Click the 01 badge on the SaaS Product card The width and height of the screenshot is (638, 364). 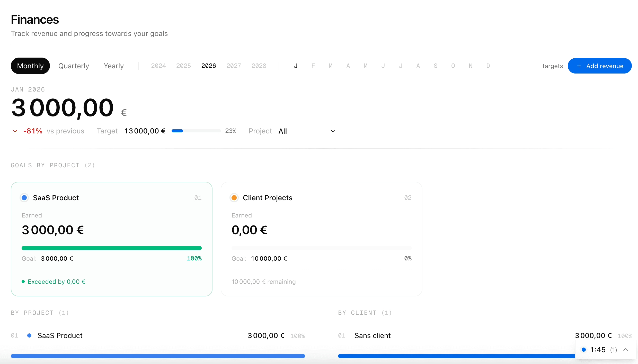point(198,197)
